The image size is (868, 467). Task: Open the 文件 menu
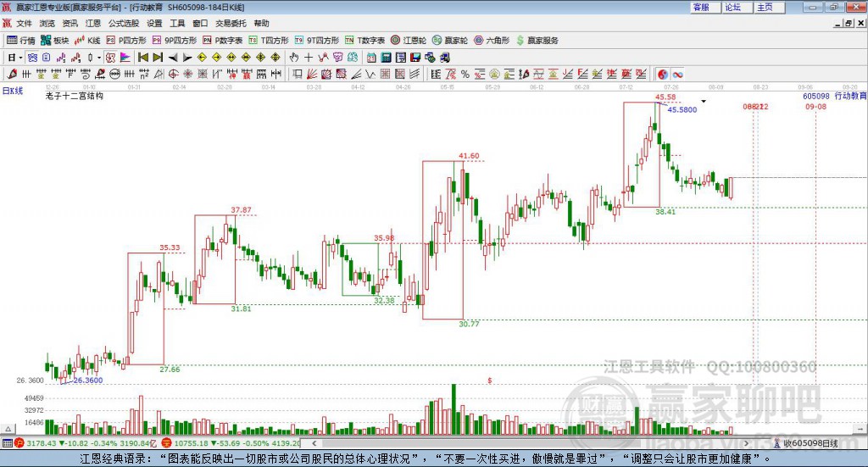point(24,23)
